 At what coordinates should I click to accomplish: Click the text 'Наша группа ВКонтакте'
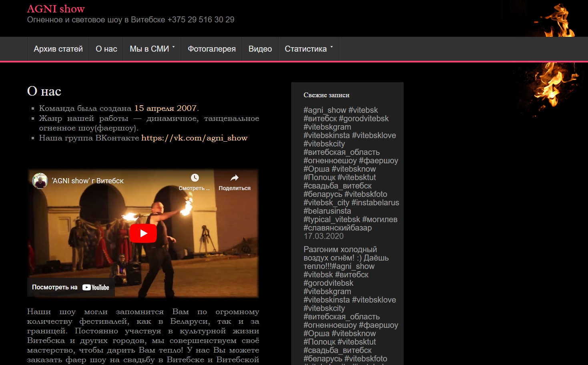point(89,138)
